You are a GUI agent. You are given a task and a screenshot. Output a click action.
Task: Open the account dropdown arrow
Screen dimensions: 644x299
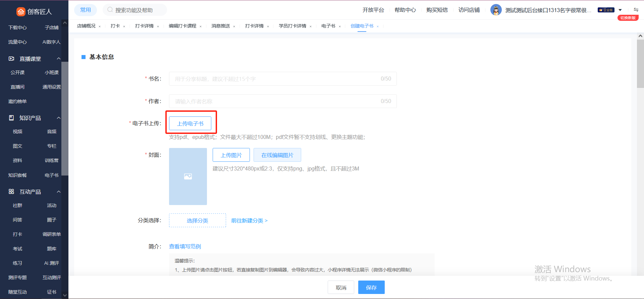pyautogui.click(x=620, y=10)
